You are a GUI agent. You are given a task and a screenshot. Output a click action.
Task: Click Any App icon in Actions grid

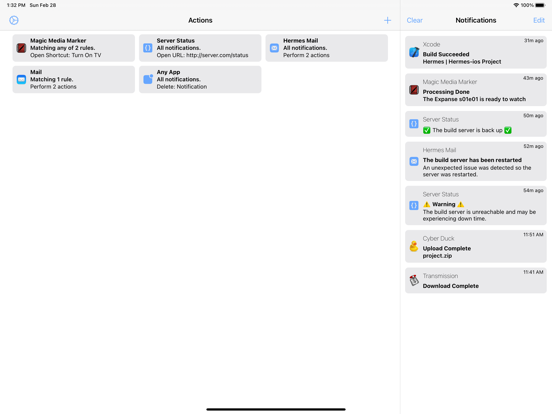click(148, 79)
